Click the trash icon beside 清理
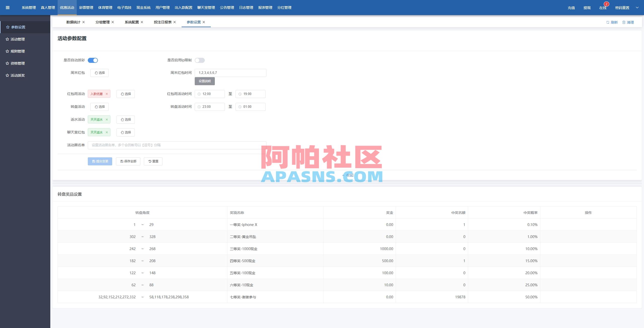 pos(624,22)
